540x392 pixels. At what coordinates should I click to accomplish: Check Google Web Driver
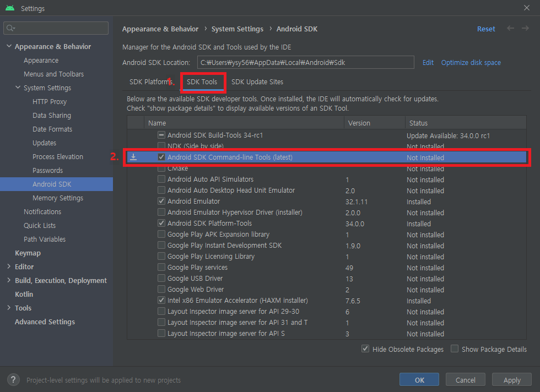161,289
